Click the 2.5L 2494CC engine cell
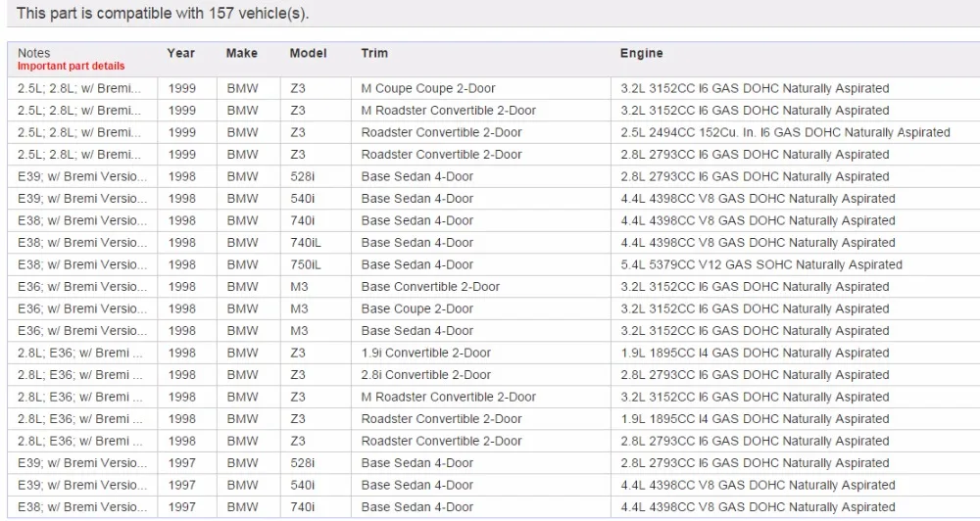The height and width of the screenshot is (521, 980). [785, 132]
